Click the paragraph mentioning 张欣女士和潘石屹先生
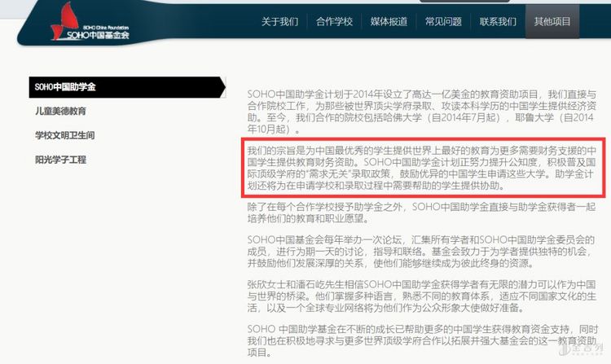Viewport: 611px width, 364px height. (422, 296)
